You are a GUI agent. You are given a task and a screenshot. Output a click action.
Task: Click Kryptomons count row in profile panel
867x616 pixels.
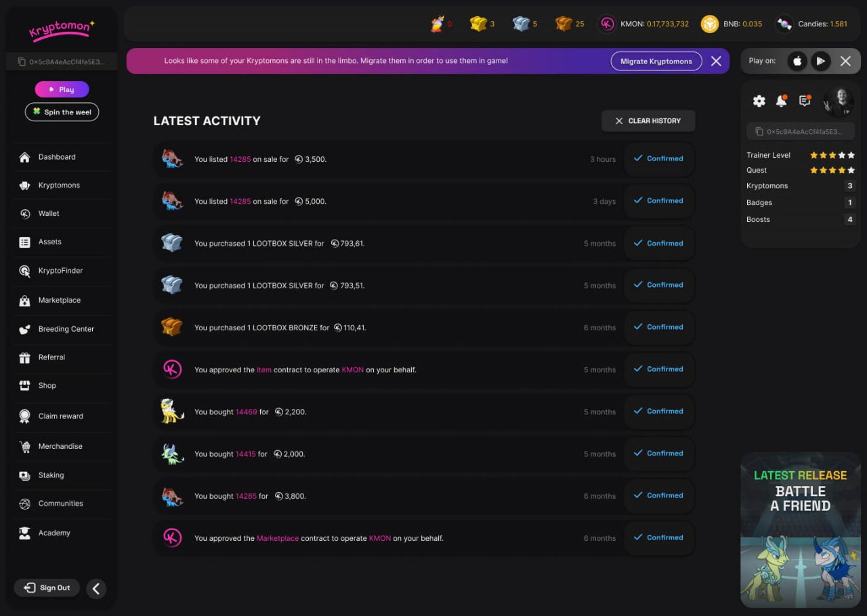click(x=801, y=186)
